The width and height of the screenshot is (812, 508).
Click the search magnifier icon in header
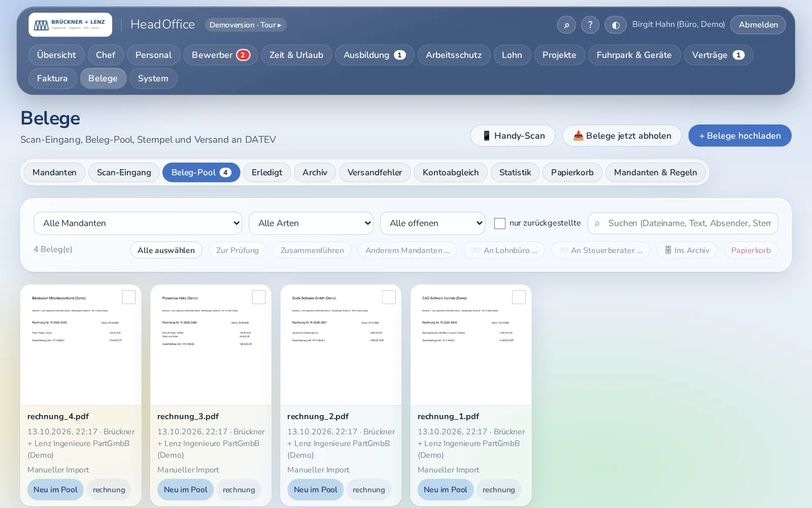(x=566, y=25)
